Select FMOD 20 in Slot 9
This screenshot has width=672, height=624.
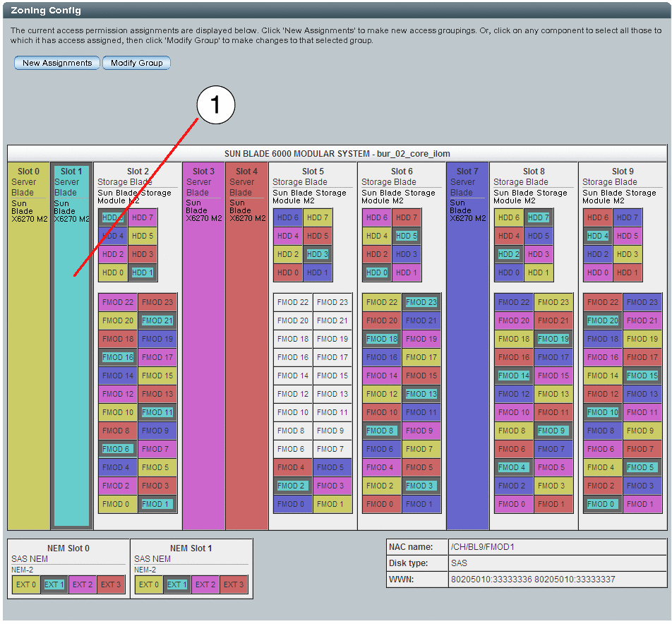(603, 320)
